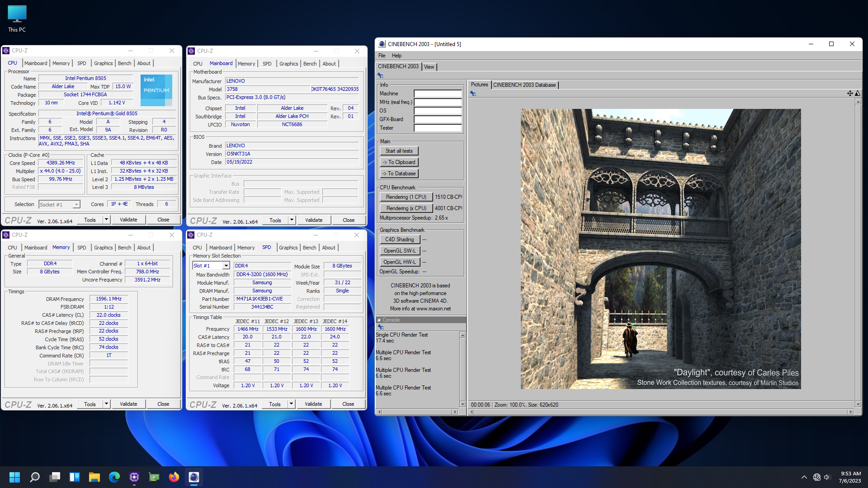This screenshot has height=488, width=868.
Task: Switch to CINEBENCH 2003 Database tab
Action: (x=524, y=85)
